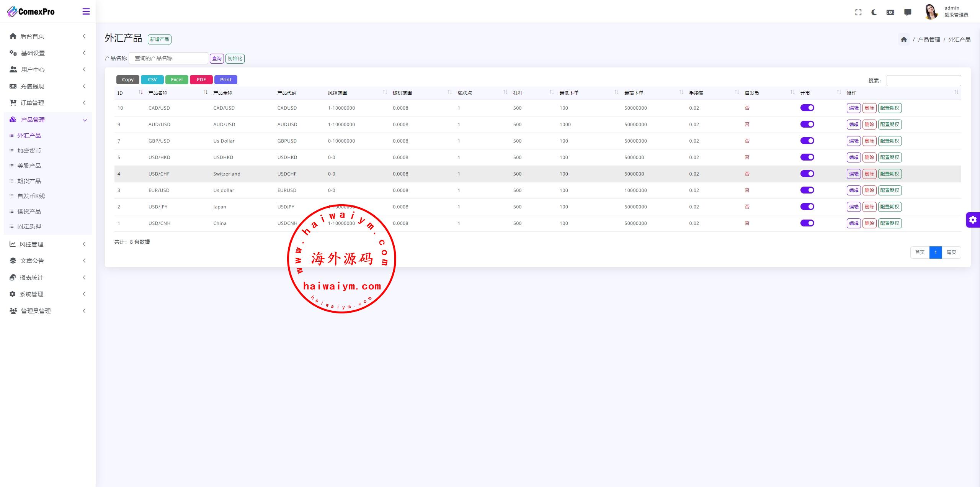Image resolution: width=980 pixels, height=487 pixels.
Task: Disable market open switch for USD/CHF
Action: [x=807, y=174]
